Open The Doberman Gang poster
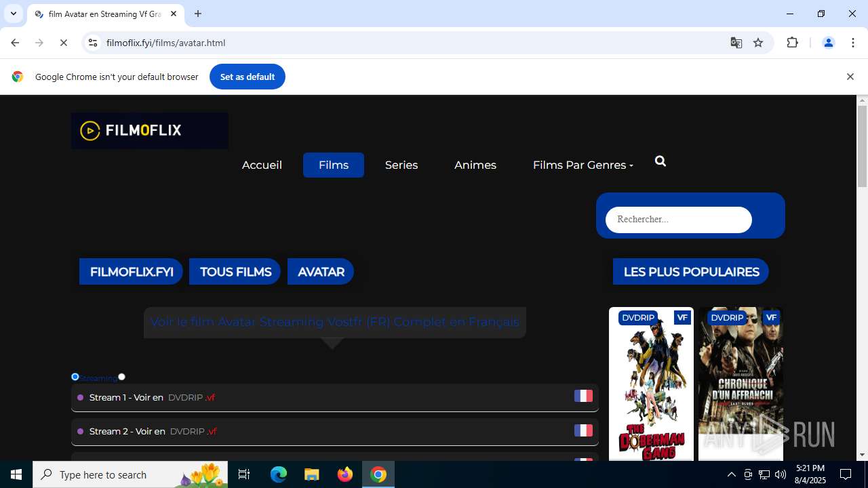Image resolution: width=868 pixels, height=488 pixels. click(651, 384)
